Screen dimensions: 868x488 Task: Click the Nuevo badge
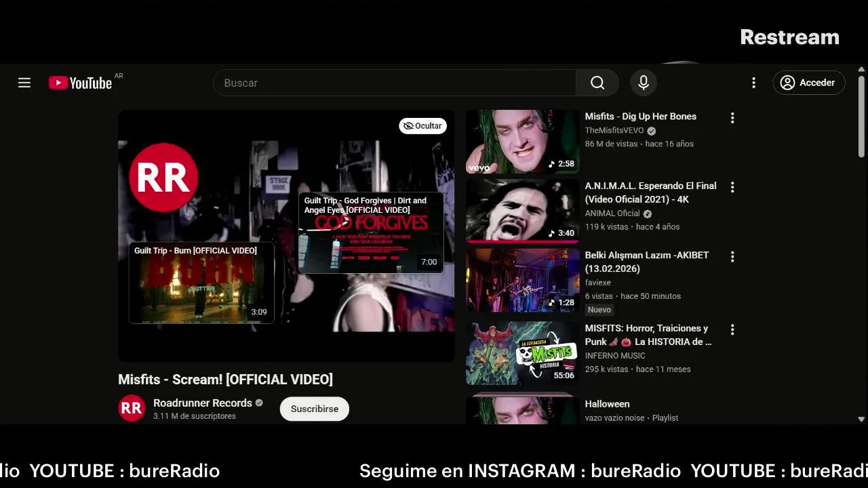tap(599, 310)
